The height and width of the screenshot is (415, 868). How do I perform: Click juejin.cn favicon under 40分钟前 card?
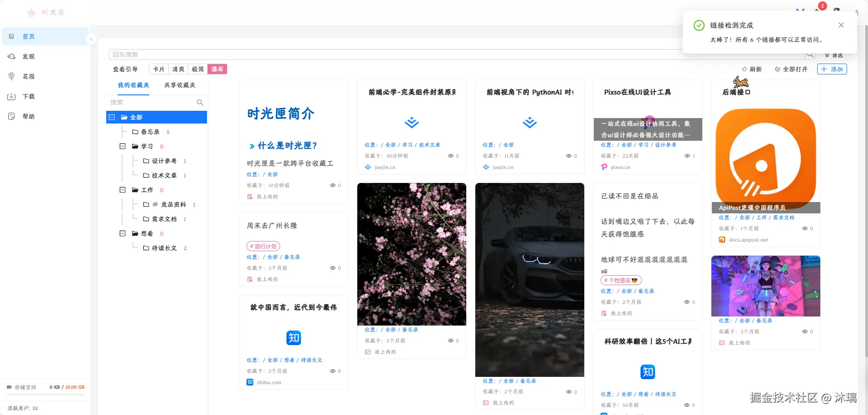click(368, 167)
